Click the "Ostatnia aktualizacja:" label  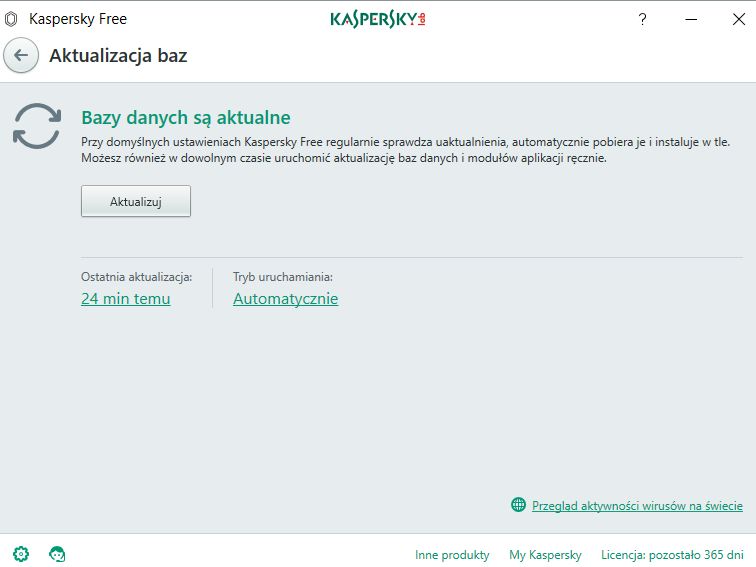click(x=136, y=277)
